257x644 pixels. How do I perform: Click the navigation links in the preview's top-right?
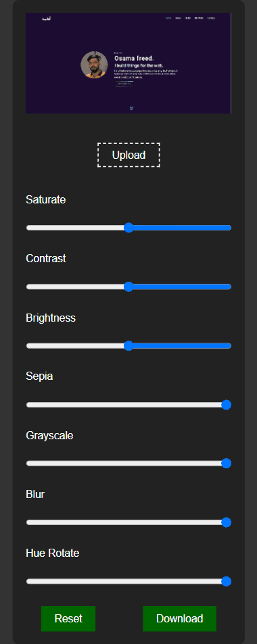[x=190, y=18]
